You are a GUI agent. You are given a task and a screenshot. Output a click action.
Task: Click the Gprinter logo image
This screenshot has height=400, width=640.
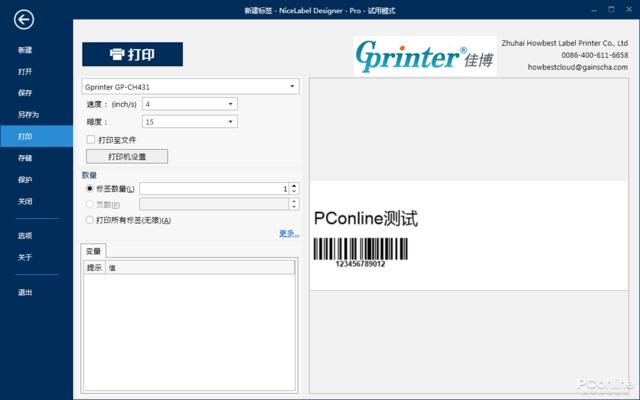tap(425, 56)
